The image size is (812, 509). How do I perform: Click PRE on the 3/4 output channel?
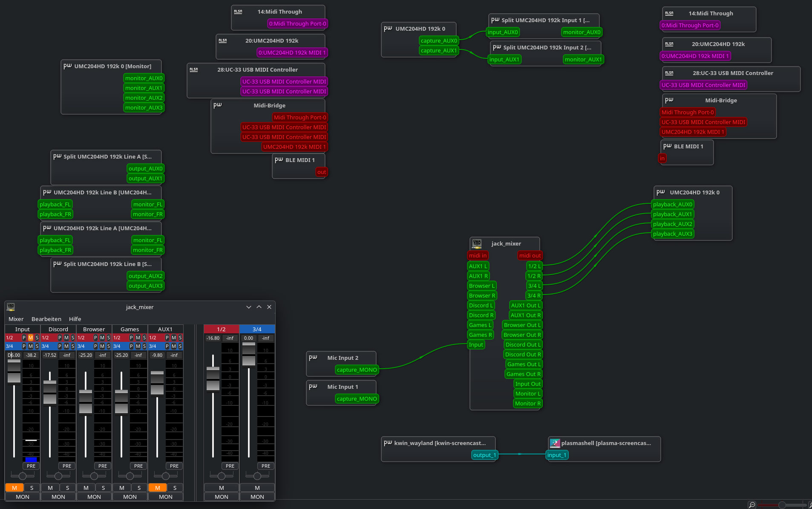coord(266,466)
